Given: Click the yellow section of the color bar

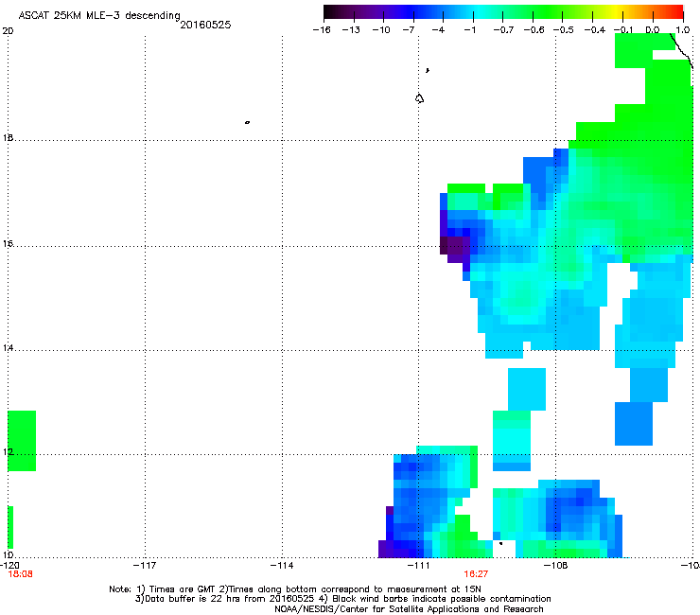Looking at the screenshot, I should 617,12.
